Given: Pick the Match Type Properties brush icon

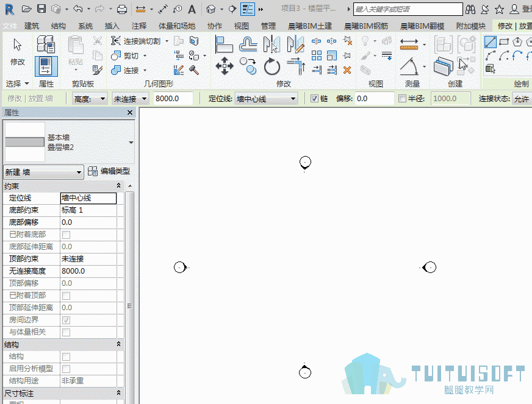Looking at the screenshot, I should pyautogui.click(x=98, y=70).
